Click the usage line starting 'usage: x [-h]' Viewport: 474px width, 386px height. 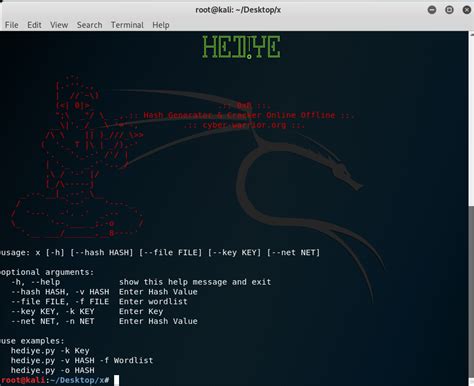160,253
